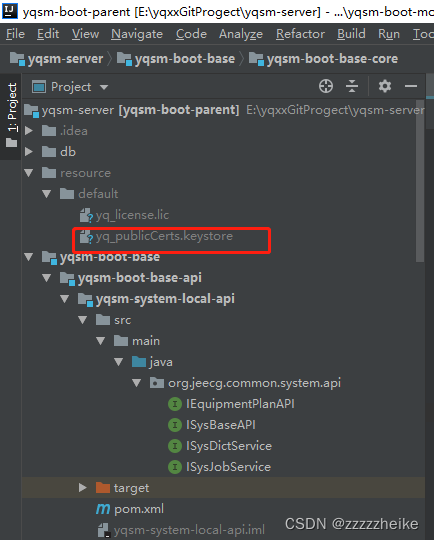Click yqsm-server in the breadcrumb bar

[56, 59]
